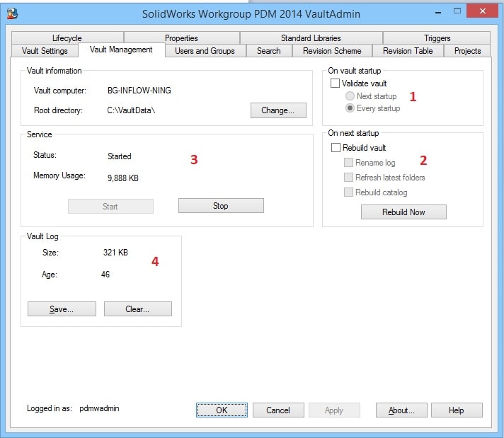504x438 pixels.
Task: Open the Users and Groups tab
Action: [x=205, y=51]
